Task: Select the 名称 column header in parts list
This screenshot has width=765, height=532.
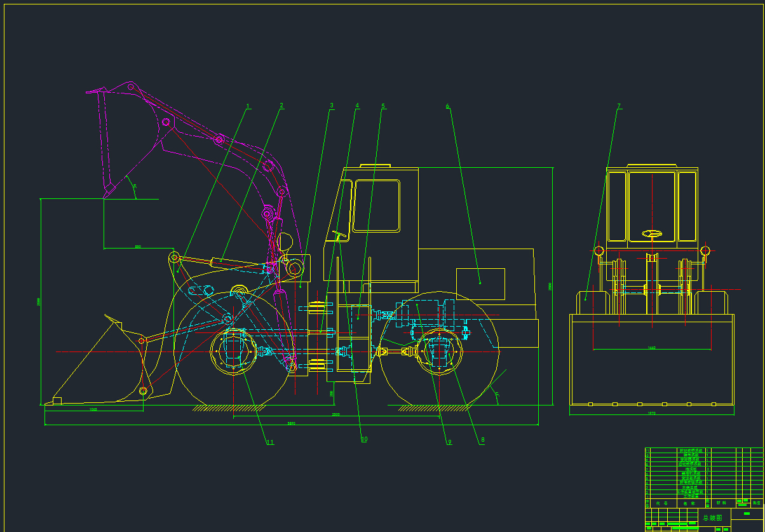Action: point(689,503)
